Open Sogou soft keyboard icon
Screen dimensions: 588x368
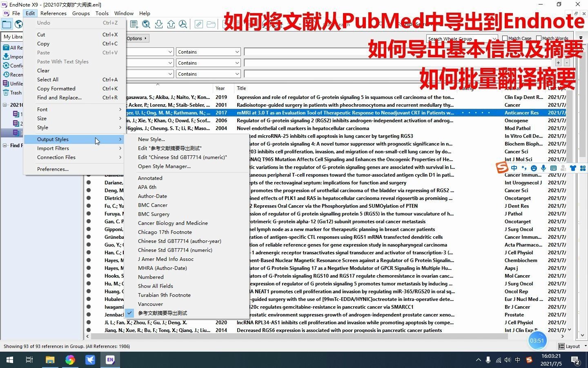(x=553, y=168)
